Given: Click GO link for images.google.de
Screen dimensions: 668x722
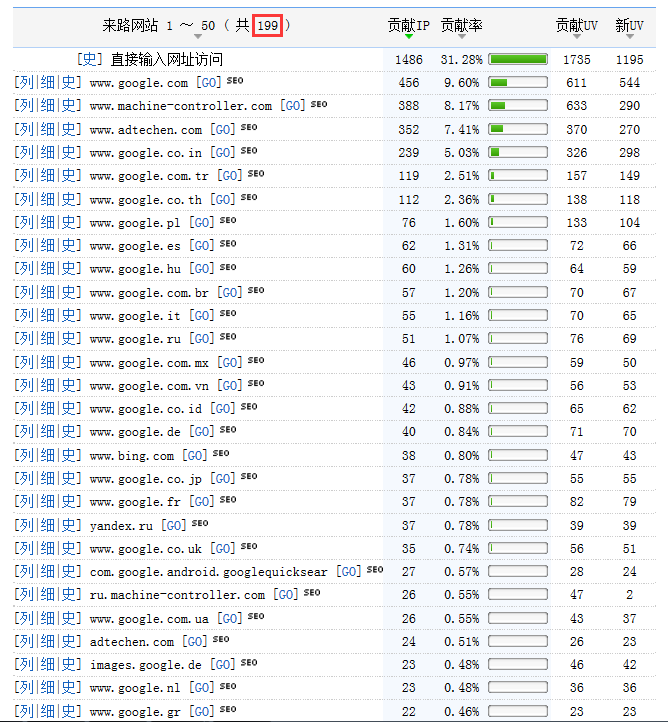Looking at the screenshot, I should coord(223,665).
